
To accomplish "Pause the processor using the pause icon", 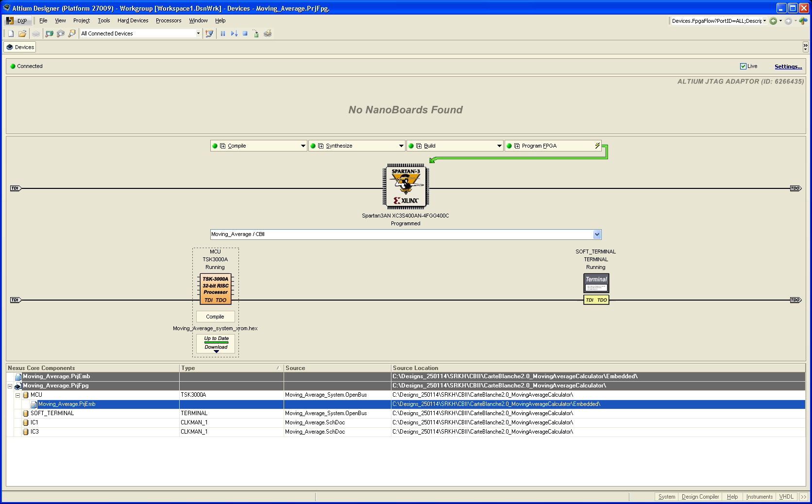I will click(223, 34).
